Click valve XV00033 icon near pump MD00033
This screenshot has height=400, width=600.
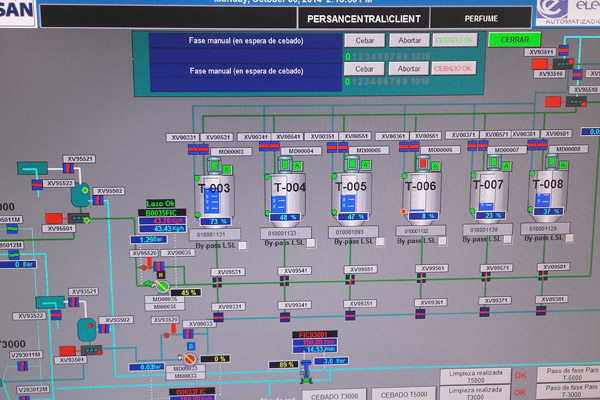tap(188, 333)
